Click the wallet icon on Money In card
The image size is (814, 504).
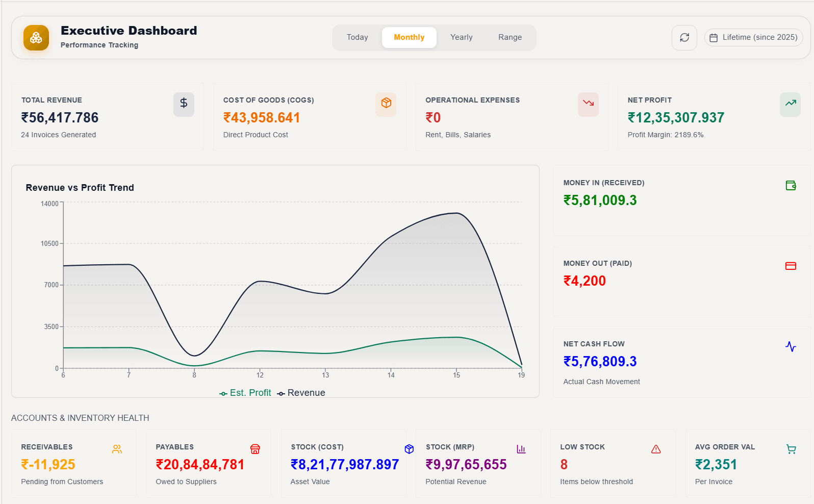click(791, 186)
